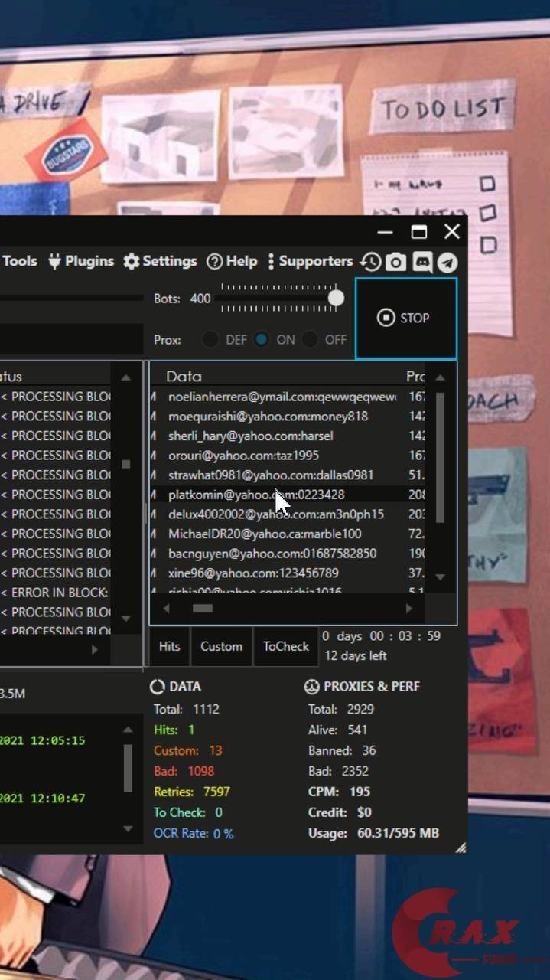Viewport: 550px width, 980px height.
Task: Click the three-dot Supporters icon
Action: pos(271,261)
